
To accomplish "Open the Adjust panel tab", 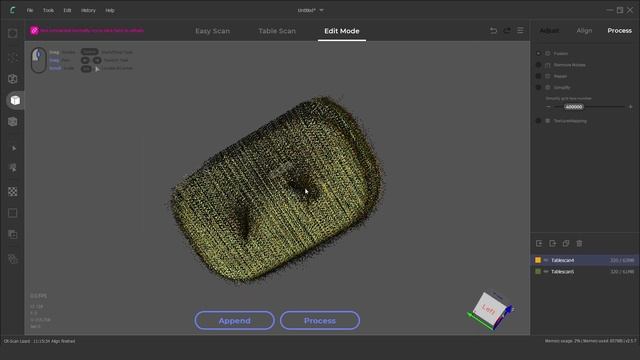I will pos(549,31).
